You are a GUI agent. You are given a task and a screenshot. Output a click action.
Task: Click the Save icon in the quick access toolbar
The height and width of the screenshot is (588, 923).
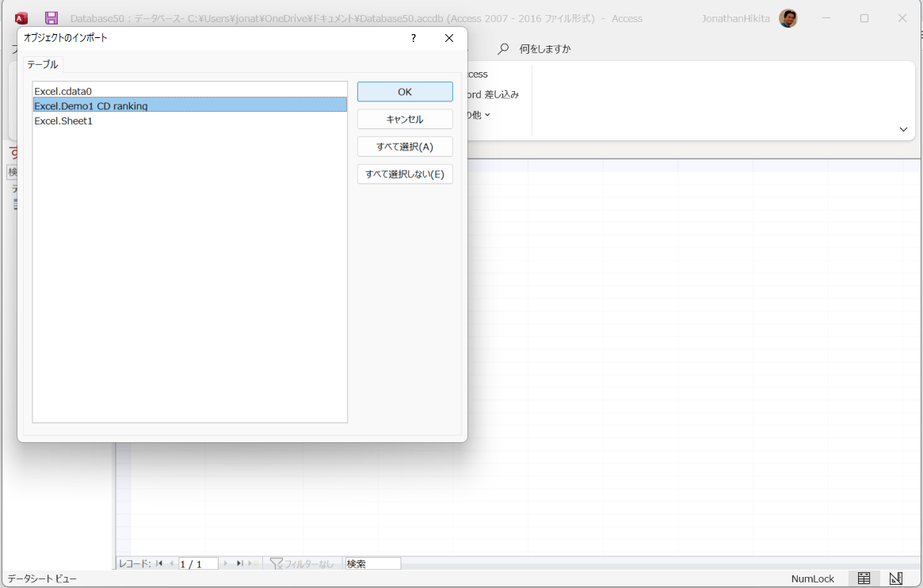tap(51, 17)
